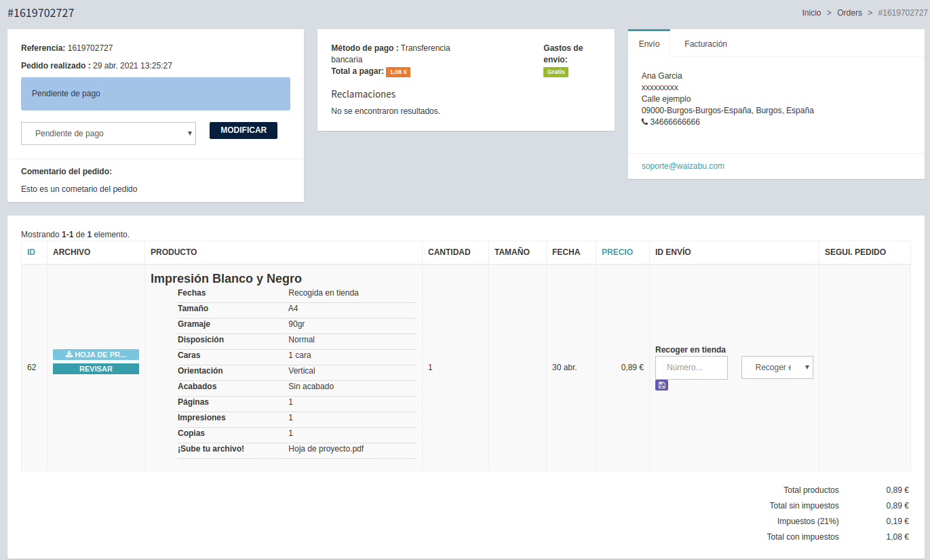Sort the table by ID column
930x560 pixels.
[31, 252]
